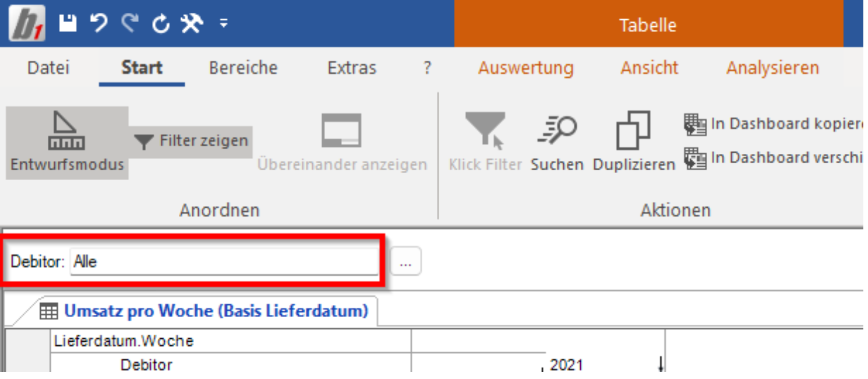Refresh data with the circular arrow icon
This screenshot has width=868, height=379.
click(x=161, y=24)
